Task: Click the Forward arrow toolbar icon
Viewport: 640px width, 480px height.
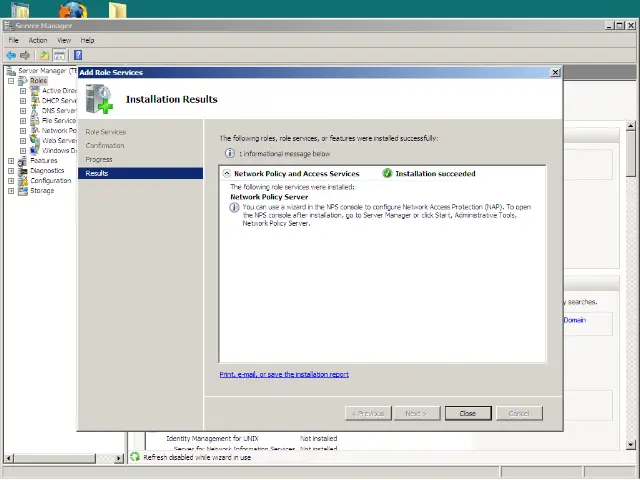Action: click(25, 55)
